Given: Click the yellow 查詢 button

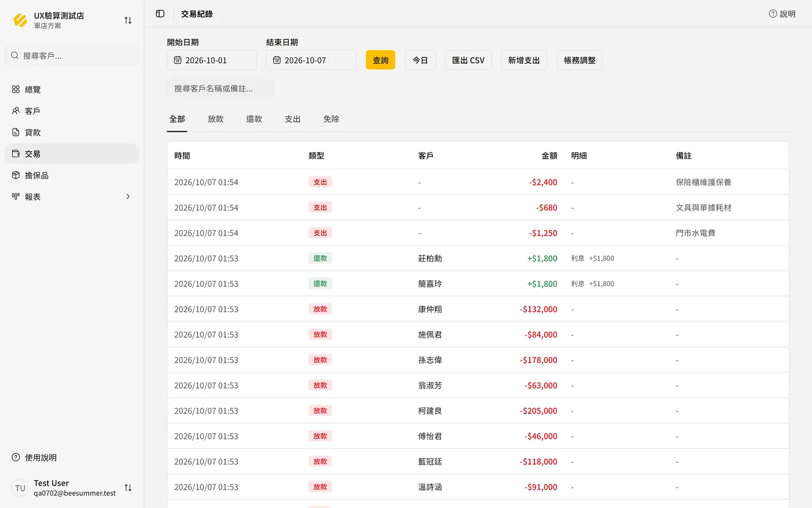Looking at the screenshot, I should 381,60.
